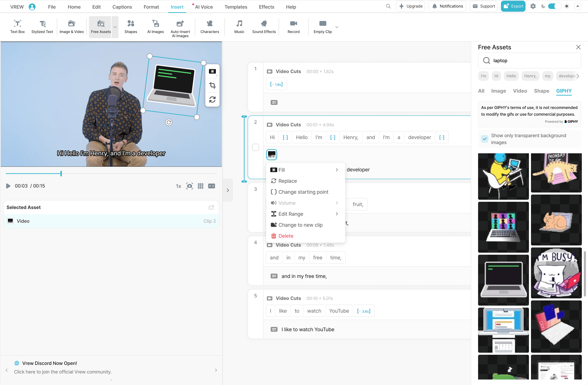Choose Delete from the context menu
This screenshot has width=588, height=385.
coord(286,236)
